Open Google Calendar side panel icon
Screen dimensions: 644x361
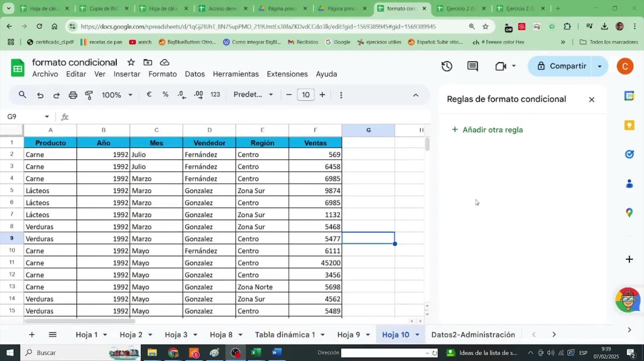point(629,96)
